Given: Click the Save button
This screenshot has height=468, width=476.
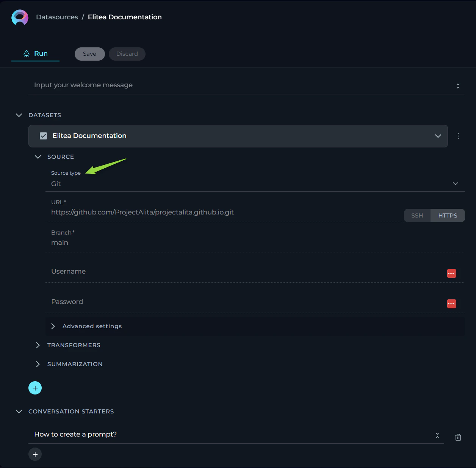Looking at the screenshot, I should click(89, 54).
